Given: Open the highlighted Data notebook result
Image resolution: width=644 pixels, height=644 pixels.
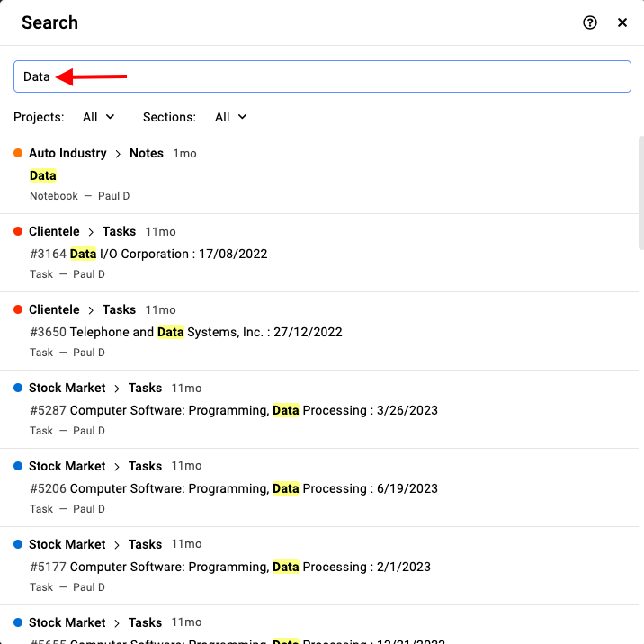Looking at the screenshot, I should (x=43, y=175).
